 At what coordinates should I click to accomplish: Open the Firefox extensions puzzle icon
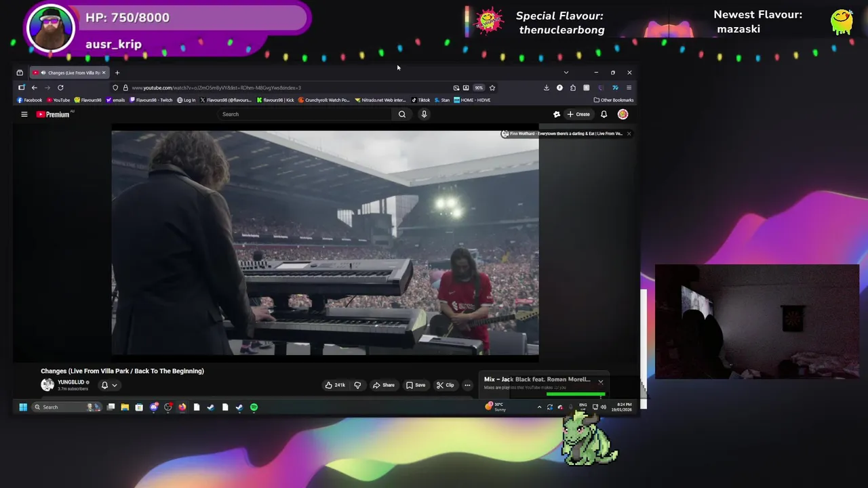573,87
